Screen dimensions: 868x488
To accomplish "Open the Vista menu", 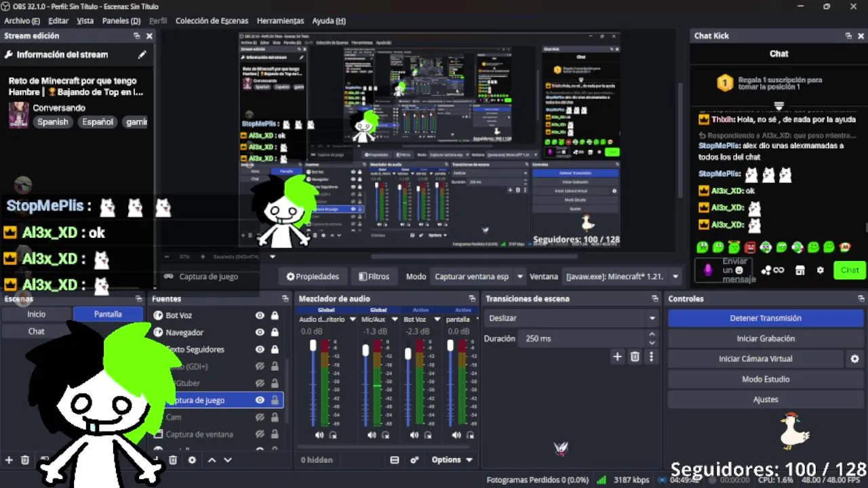I will click(85, 21).
